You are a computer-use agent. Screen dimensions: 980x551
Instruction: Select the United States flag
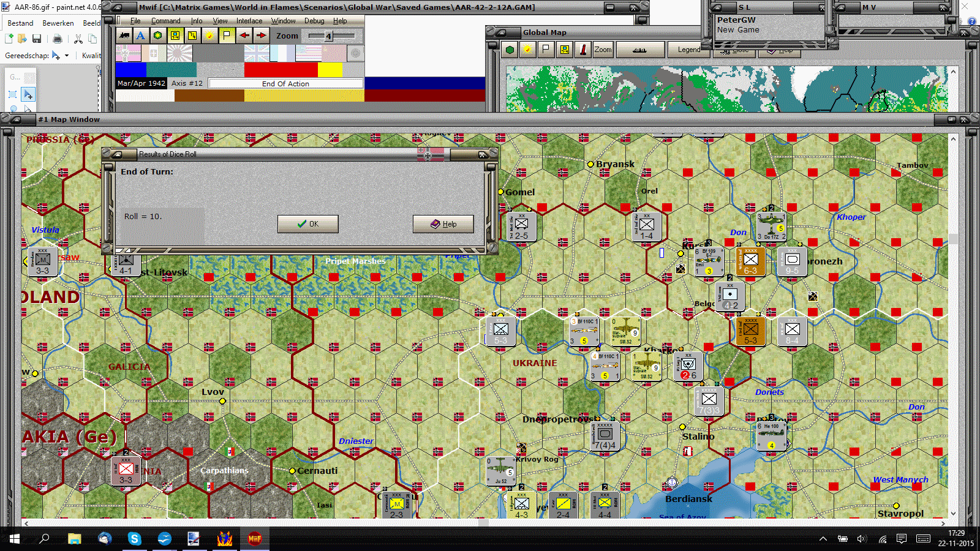307,54
